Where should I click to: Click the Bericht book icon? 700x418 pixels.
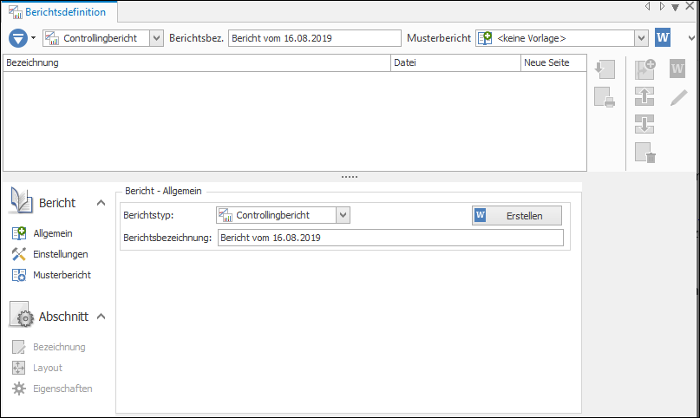pyautogui.click(x=21, y=201)
